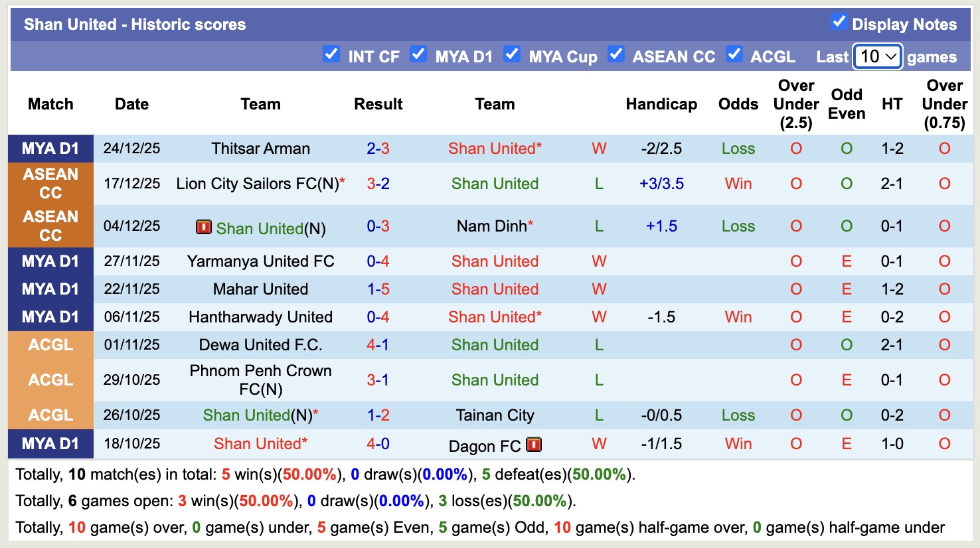Click the Phnom Penh Crown FC(N) link
The width and height of the screenshot is (980, 548).
[x=260, y=379]
